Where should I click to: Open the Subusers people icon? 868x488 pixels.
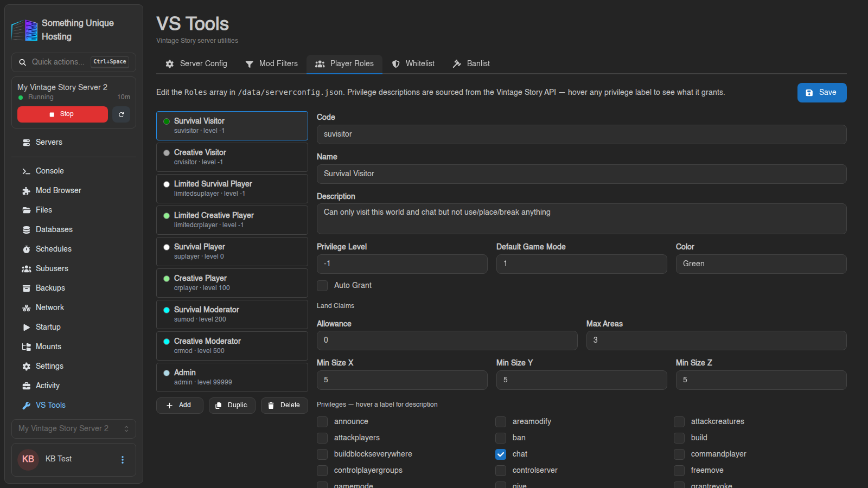pyautogui.click(x=26, y=269)
